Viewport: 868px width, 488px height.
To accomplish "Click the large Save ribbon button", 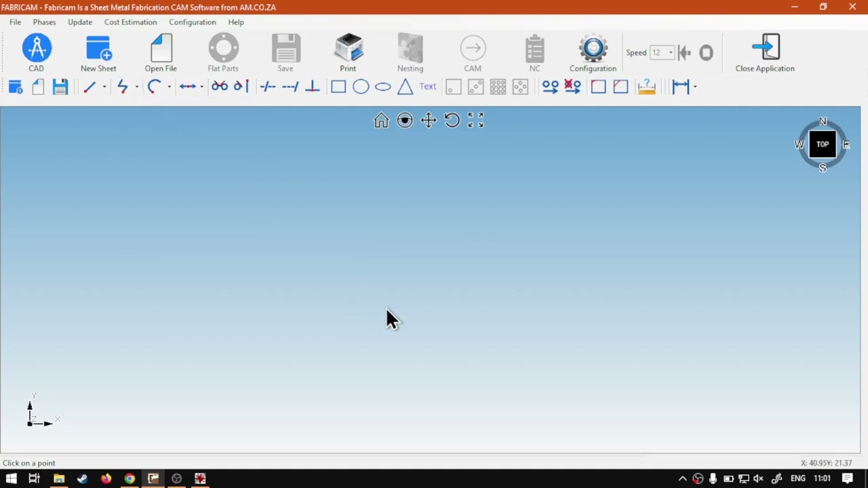I will click(285, 53).
